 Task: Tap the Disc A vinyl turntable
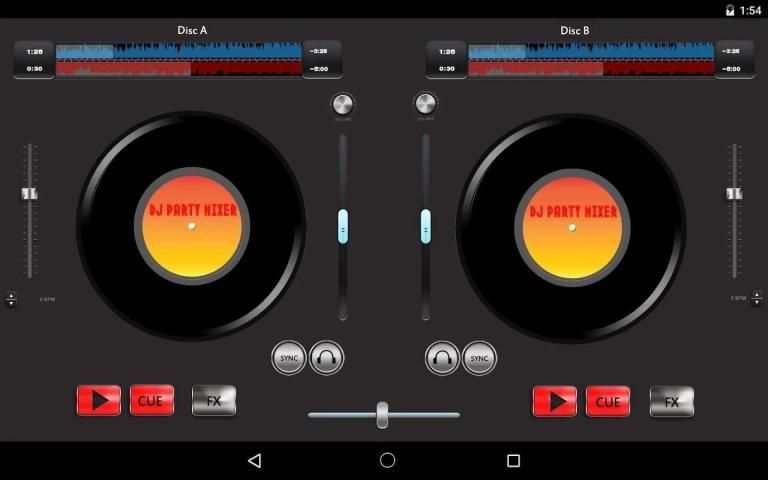click(191, 226)
